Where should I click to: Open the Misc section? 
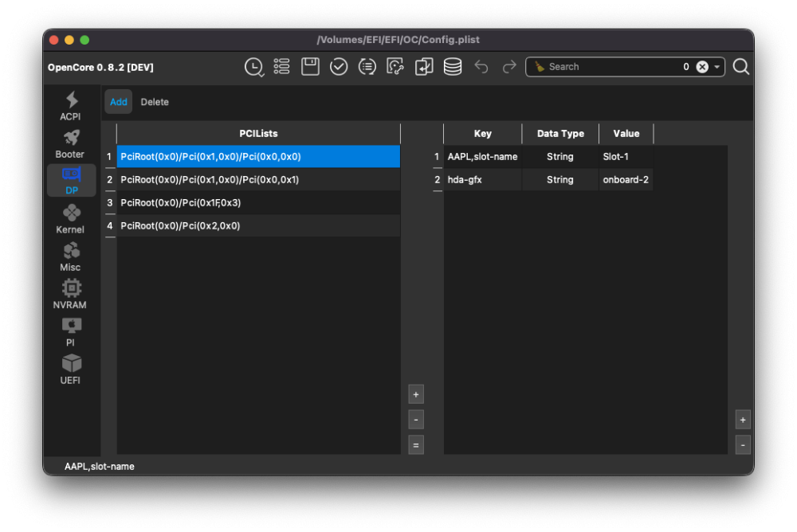click(71, 256)
